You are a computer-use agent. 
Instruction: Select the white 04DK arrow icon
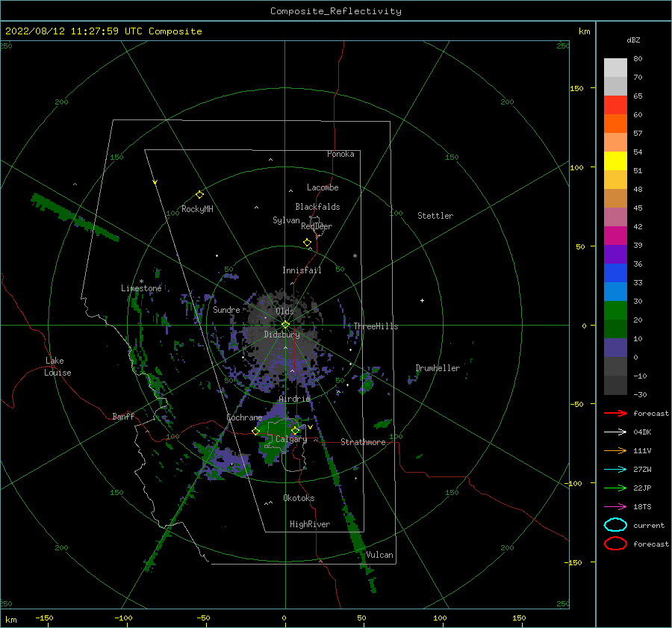point(615,432)
